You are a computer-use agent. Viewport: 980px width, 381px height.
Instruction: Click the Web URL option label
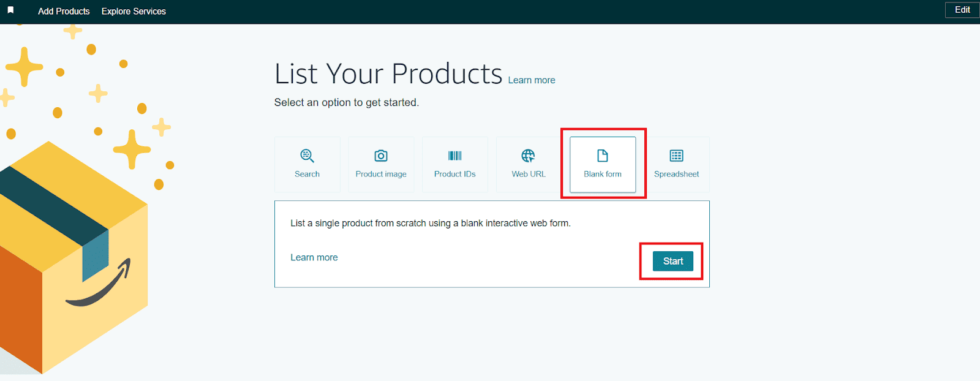click(x=529, y=174)
